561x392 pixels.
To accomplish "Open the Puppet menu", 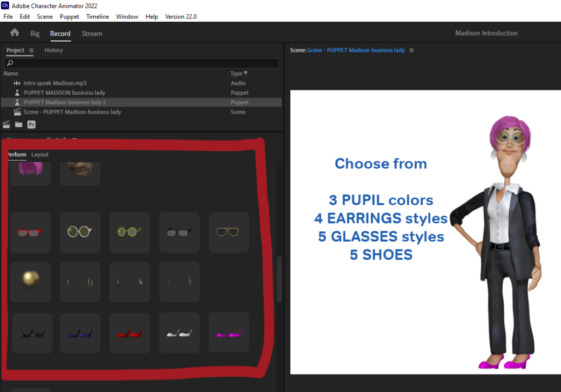I will tap(69, 16).
